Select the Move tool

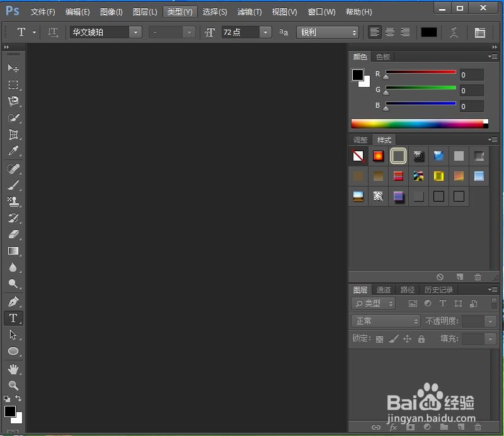13,68
